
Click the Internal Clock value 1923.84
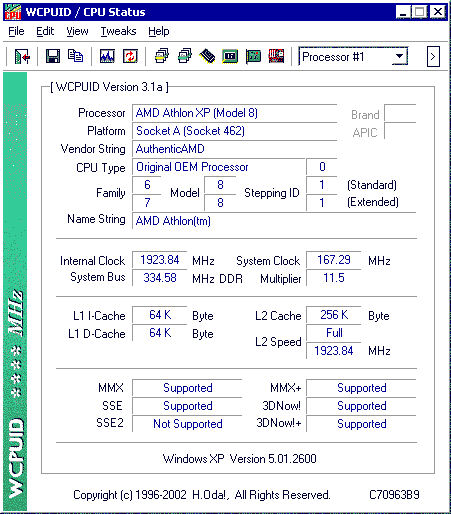pyautogui.click(x=160, y=260)
